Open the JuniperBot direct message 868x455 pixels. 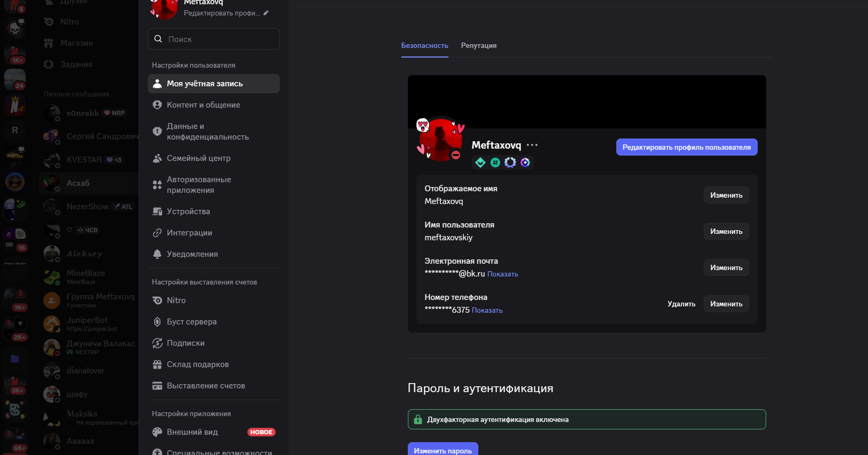89,324
